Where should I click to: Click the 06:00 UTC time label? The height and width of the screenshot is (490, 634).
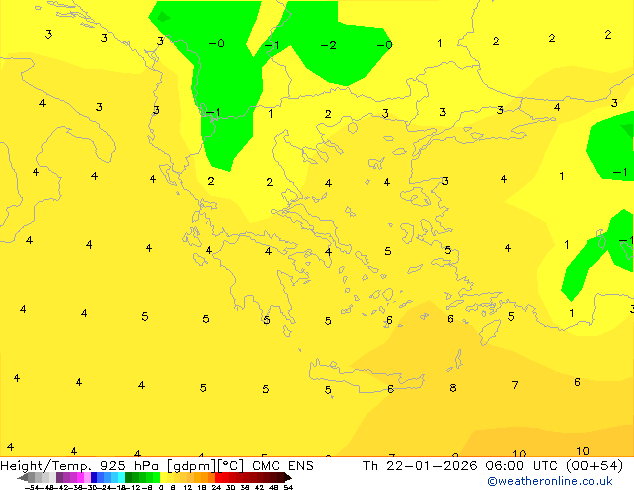(x=522, y=466)
